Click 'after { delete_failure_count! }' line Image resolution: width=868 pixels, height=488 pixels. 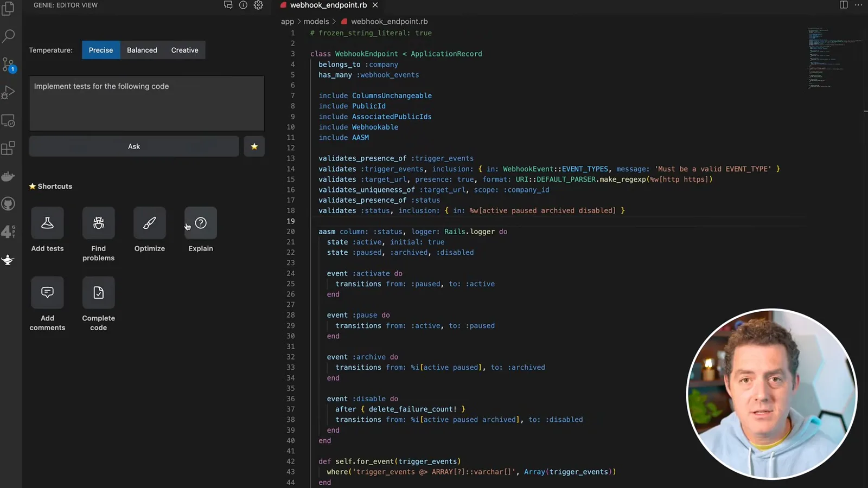[x=400, y=409]
